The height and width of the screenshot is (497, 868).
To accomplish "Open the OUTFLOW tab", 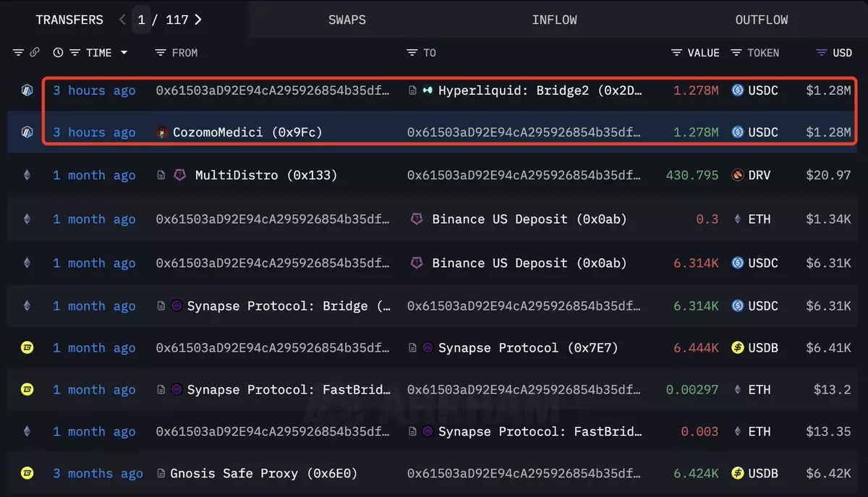I will click(x=761, y=20).
